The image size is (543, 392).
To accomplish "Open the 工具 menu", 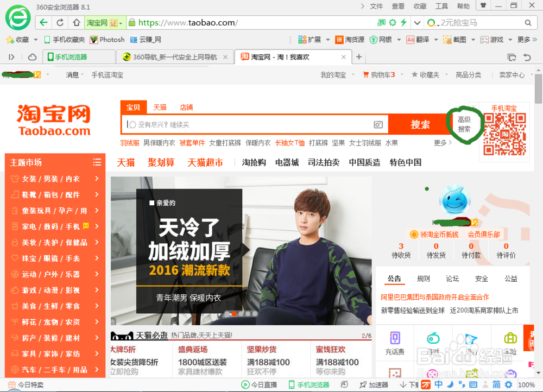I will pos(441,6).
